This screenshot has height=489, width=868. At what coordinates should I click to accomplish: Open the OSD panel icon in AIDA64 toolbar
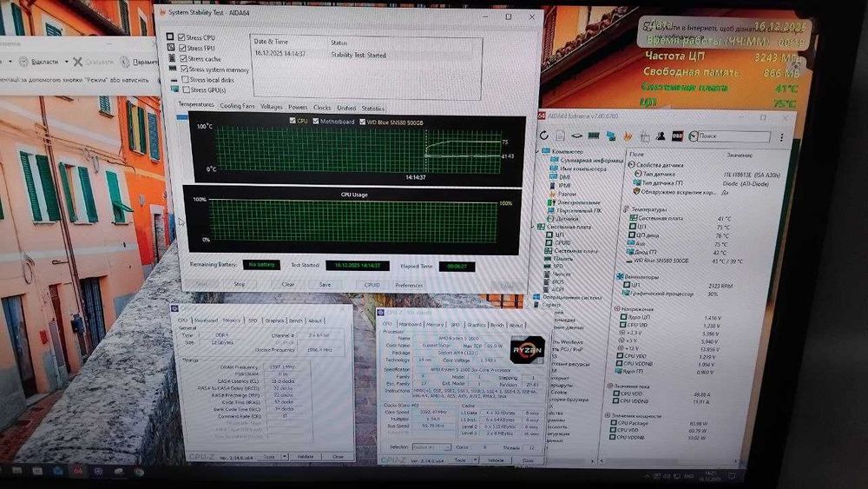pos(677,135)
